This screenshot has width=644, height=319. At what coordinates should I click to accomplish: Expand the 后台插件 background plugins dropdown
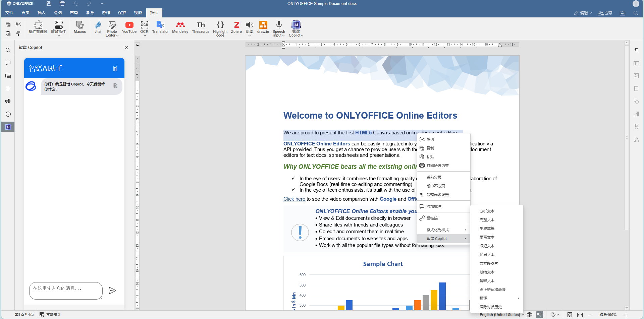click(x=59, y=36)
